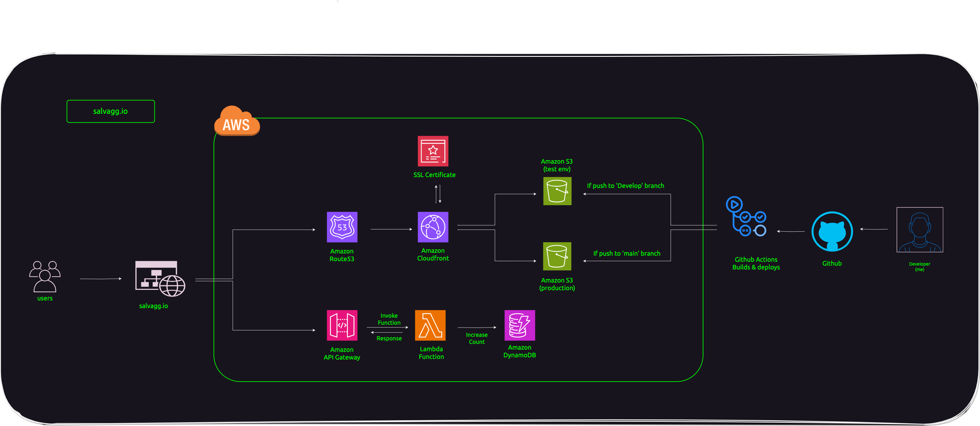980x426 pixels.
Task: Click the 'If push to main branch' label
Action: (627, 253)
